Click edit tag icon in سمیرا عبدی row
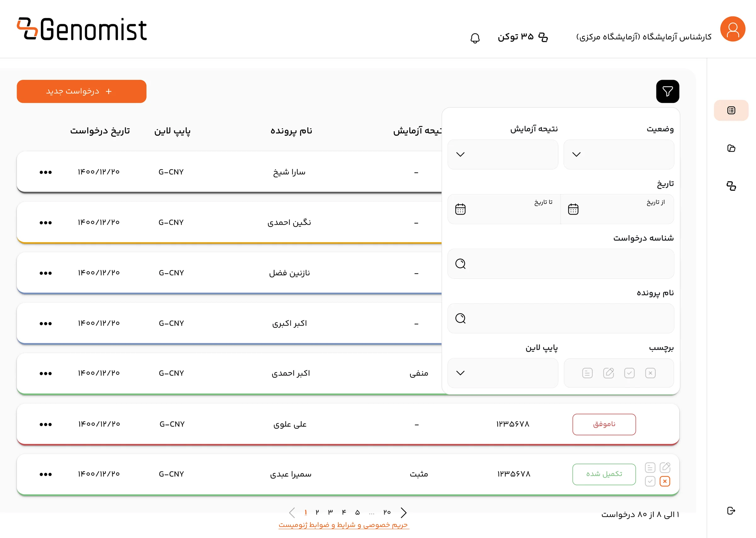 [665, 467]
